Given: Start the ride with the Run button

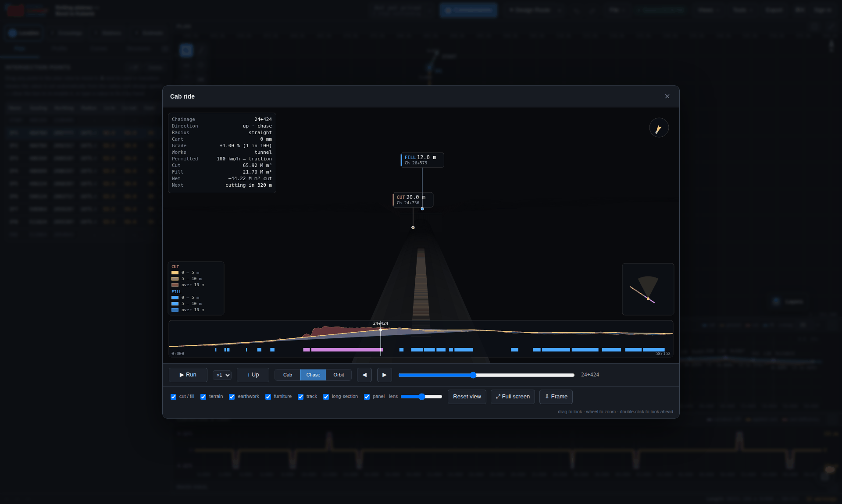Looking at the screenshot, I should pyautogui.click(x=188, y=375).
